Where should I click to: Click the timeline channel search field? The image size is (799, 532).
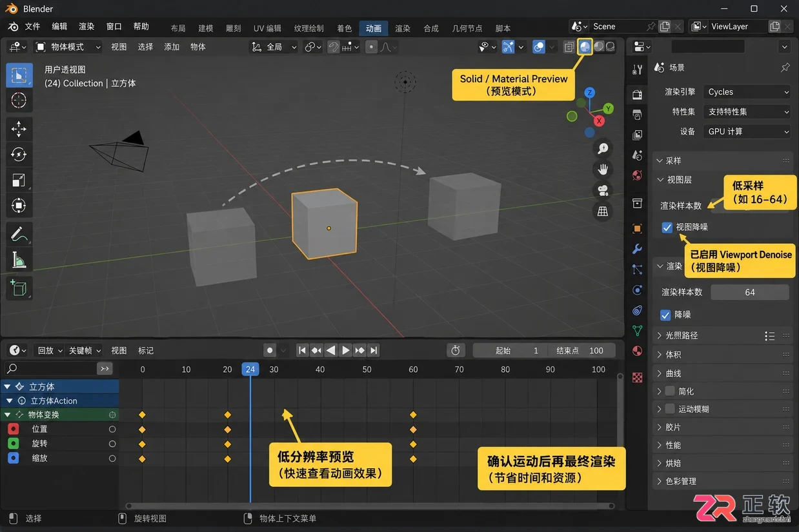(50, 368)
